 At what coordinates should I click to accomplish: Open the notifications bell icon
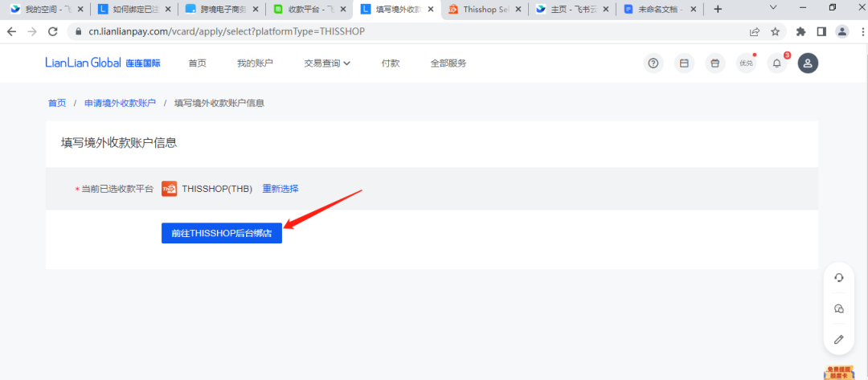click(x=776, y=63)
